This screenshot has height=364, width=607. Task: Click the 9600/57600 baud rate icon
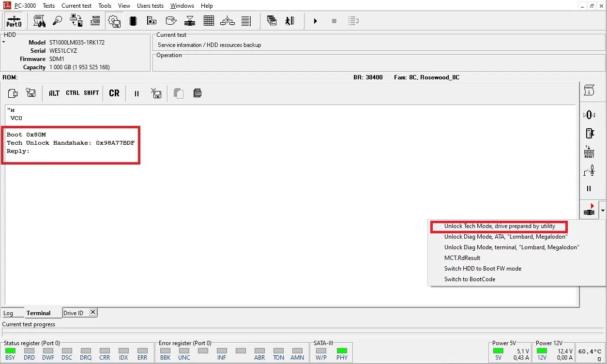(x=95, y=21)
